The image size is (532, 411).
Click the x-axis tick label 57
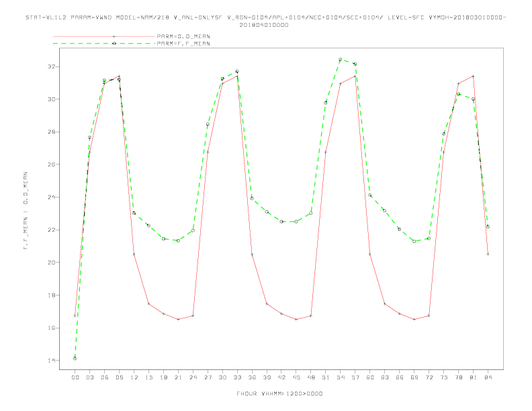(x=355, y=377)
